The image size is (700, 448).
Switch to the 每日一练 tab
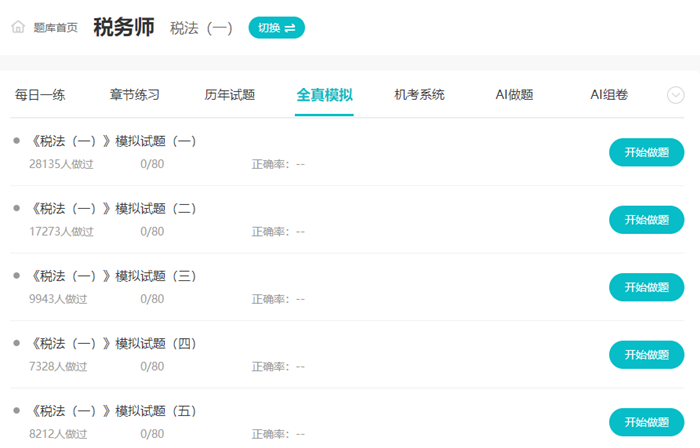coord(40,95)
